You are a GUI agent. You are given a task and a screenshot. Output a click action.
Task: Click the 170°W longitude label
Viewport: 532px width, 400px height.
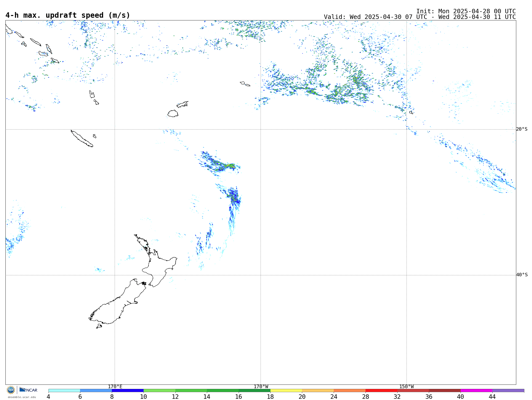(261, 387)
